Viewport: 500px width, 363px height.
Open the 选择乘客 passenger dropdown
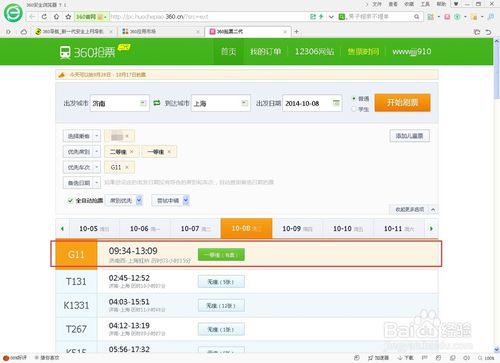(x=81, y=136)
